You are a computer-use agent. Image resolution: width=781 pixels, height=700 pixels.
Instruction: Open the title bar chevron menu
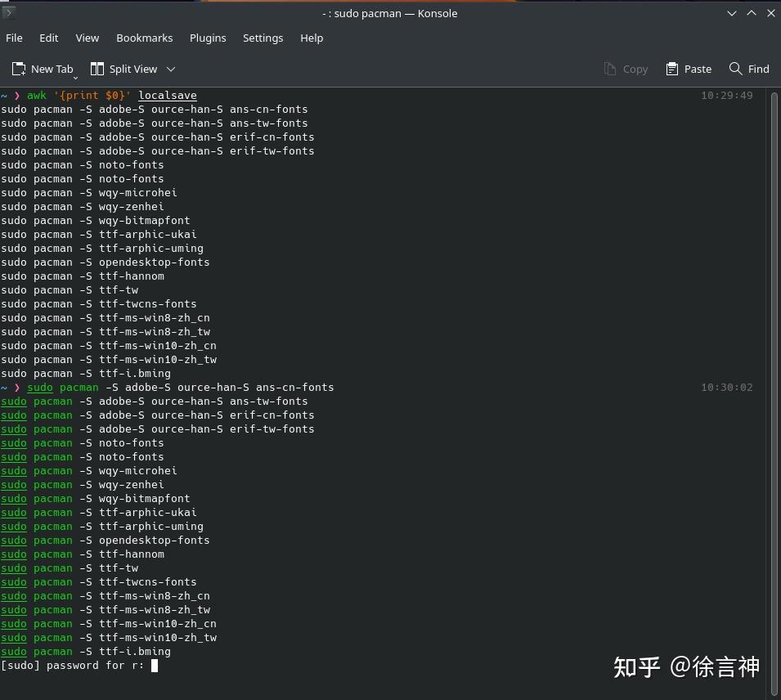click(732, 13)
